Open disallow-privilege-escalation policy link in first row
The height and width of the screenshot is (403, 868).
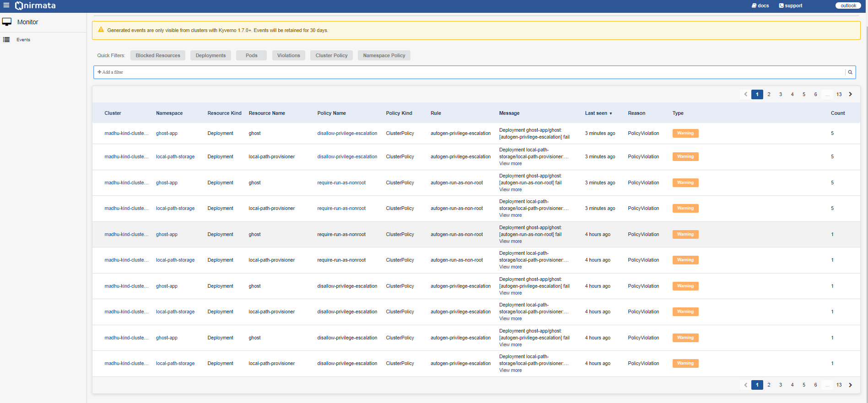347,134
